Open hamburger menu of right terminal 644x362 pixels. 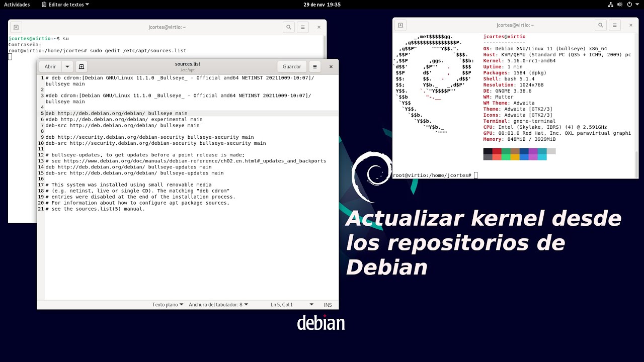click(614, 25)
